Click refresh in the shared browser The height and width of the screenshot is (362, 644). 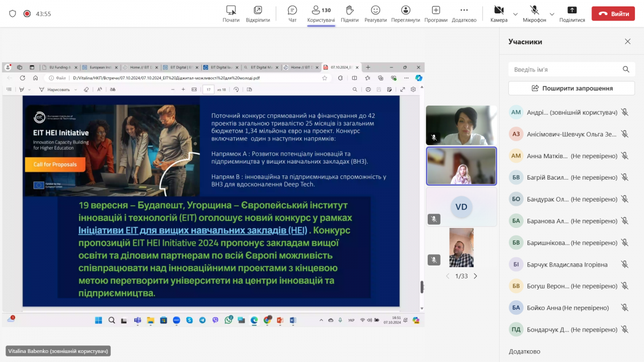point(23,78)
